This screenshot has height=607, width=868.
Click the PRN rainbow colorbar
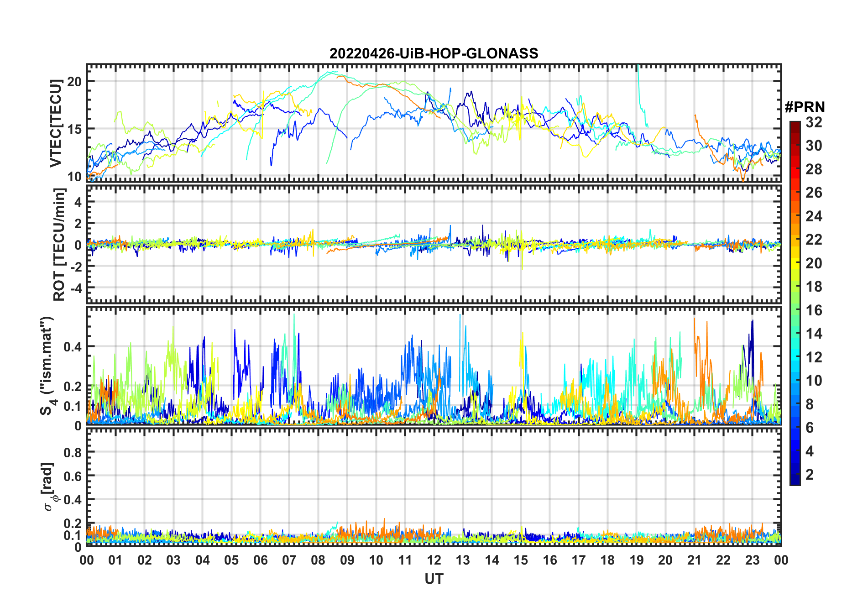(x=795, y=303)
